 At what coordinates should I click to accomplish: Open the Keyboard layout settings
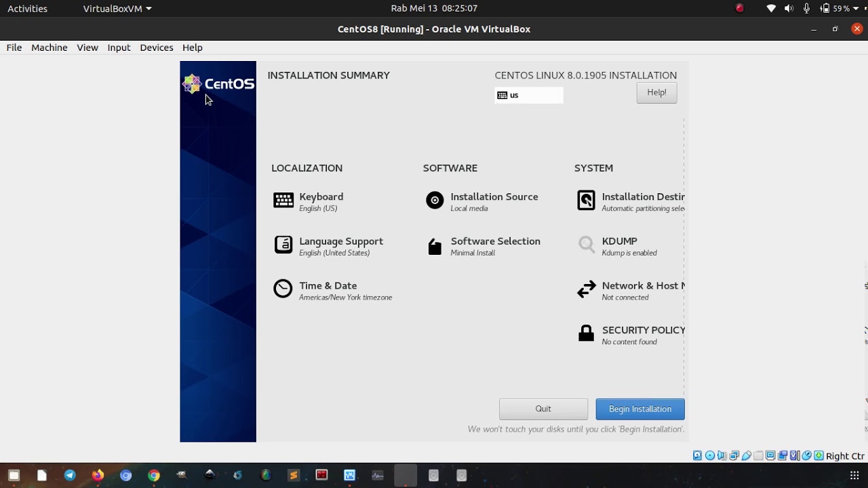tap(309, 201)
